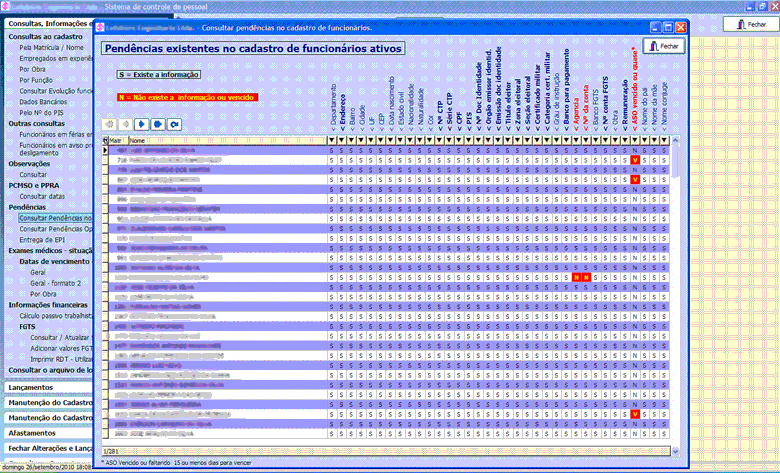Screen dimensions: 780x473
Task: Open the Agencia column filter dropdown
Action: click(576, 141)
